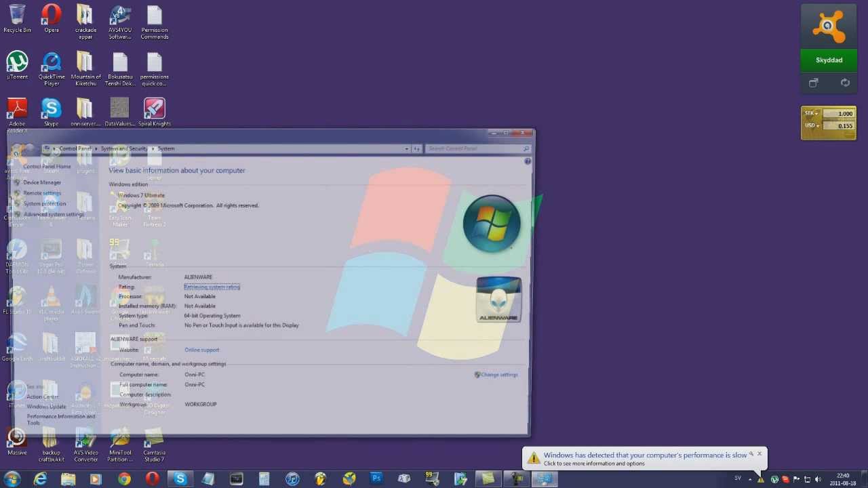Click the SEK value 1.000 field
This screenshot has width=868, height=488.
839,113
